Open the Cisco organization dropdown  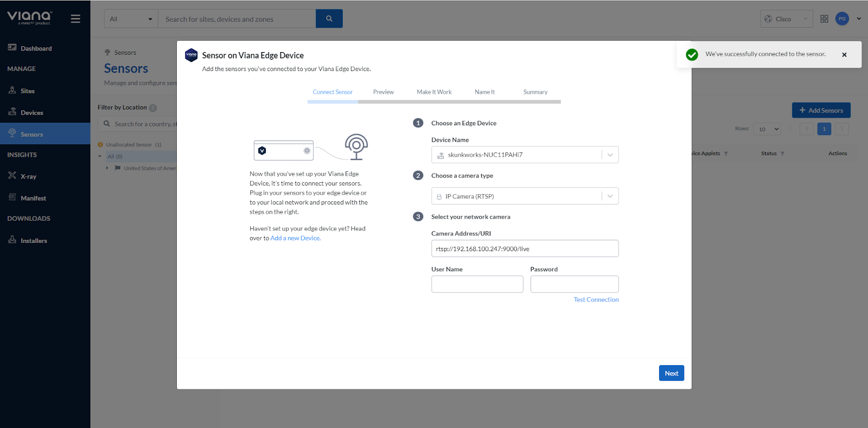(x=786, y=19)
